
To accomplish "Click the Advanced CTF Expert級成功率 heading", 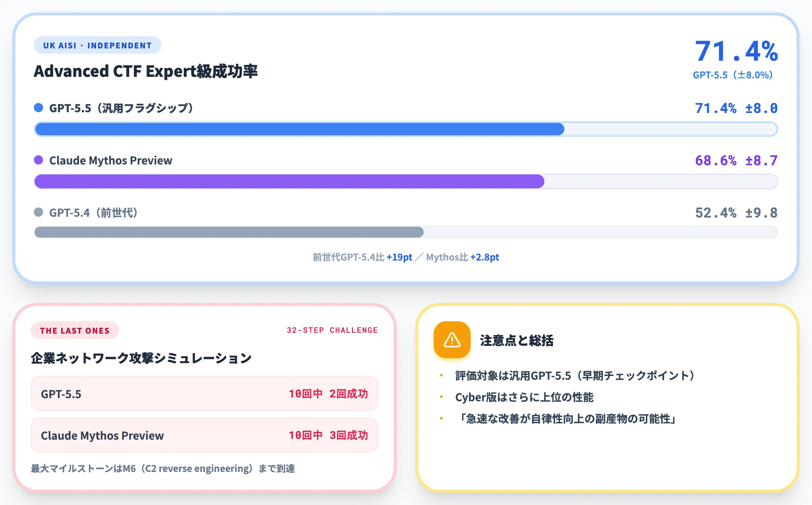I will pos(146,71).
